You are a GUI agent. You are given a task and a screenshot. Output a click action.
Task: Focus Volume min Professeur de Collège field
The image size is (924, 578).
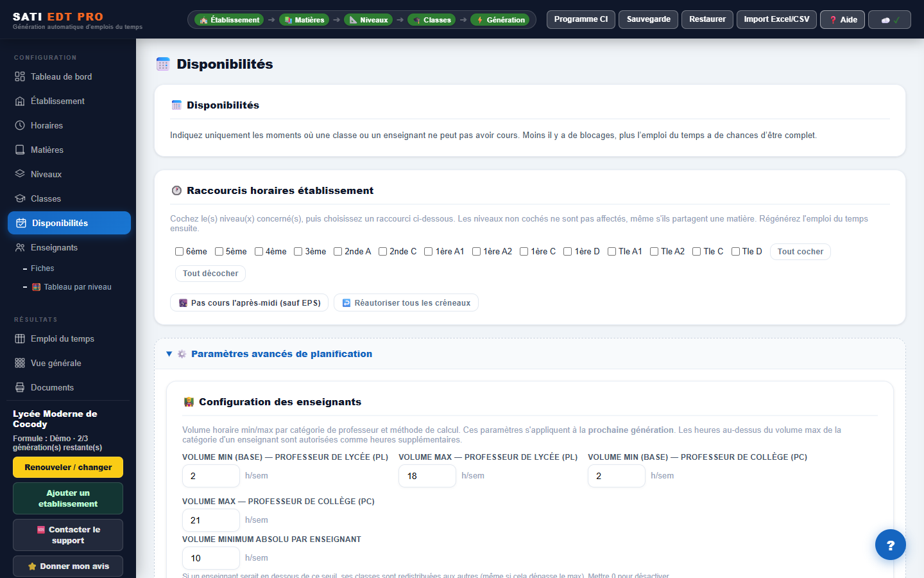(617, 476)
